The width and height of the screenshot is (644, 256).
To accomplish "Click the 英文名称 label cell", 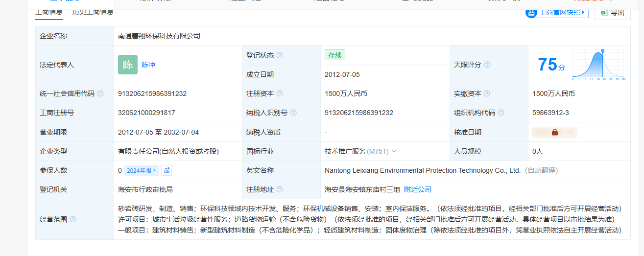I will (x=281, y=170).
